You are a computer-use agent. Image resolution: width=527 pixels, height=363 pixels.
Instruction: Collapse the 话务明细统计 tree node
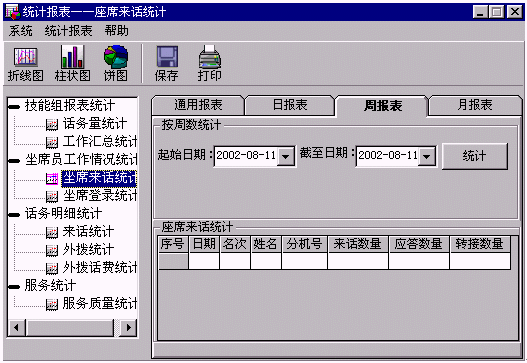tap(14, 215)
